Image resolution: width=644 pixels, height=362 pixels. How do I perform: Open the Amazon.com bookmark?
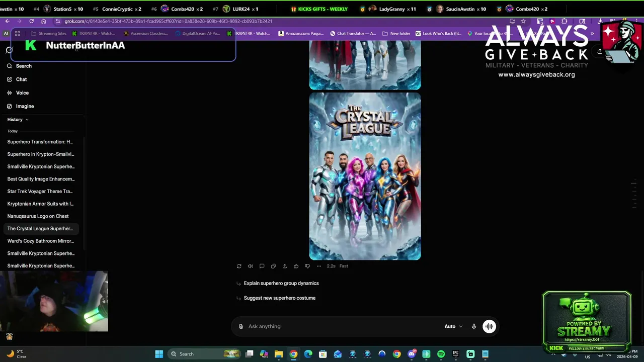pyautogui.click(x=301, y=34)
